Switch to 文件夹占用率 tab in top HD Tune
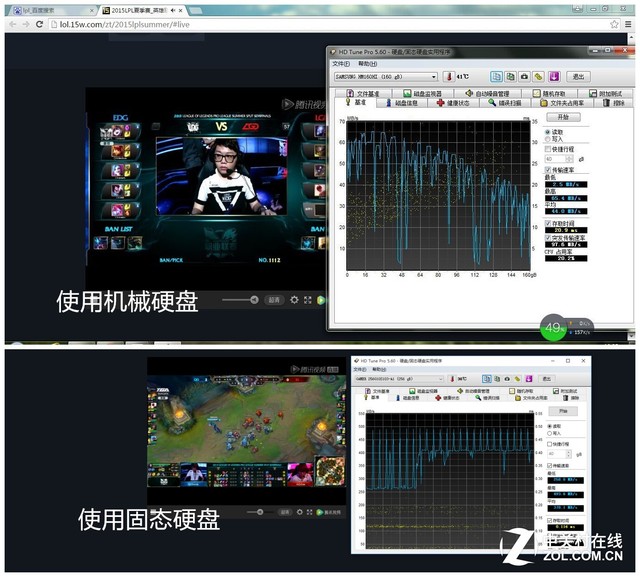Screen dimensions: 640x577 point(562,103)
